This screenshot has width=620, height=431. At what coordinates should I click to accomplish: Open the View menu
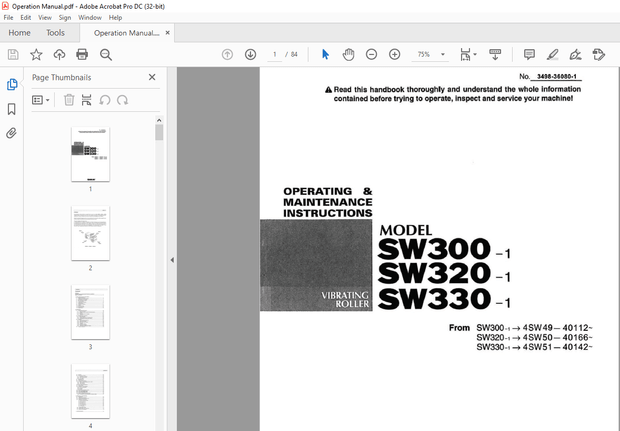45,17
